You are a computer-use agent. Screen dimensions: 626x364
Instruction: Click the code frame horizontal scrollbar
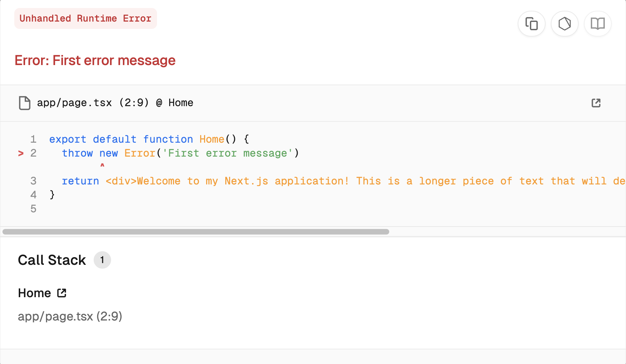pos(196,232)
